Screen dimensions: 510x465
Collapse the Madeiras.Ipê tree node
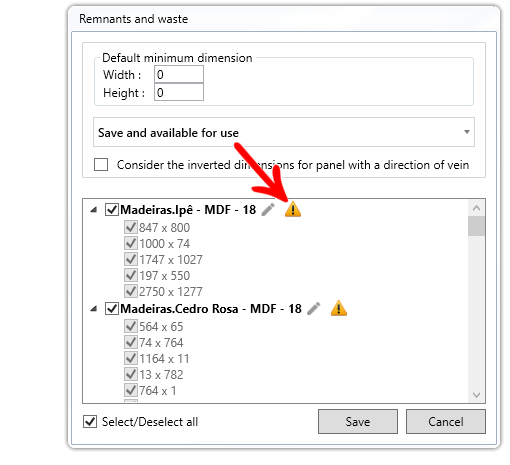[x=94, y=210]
